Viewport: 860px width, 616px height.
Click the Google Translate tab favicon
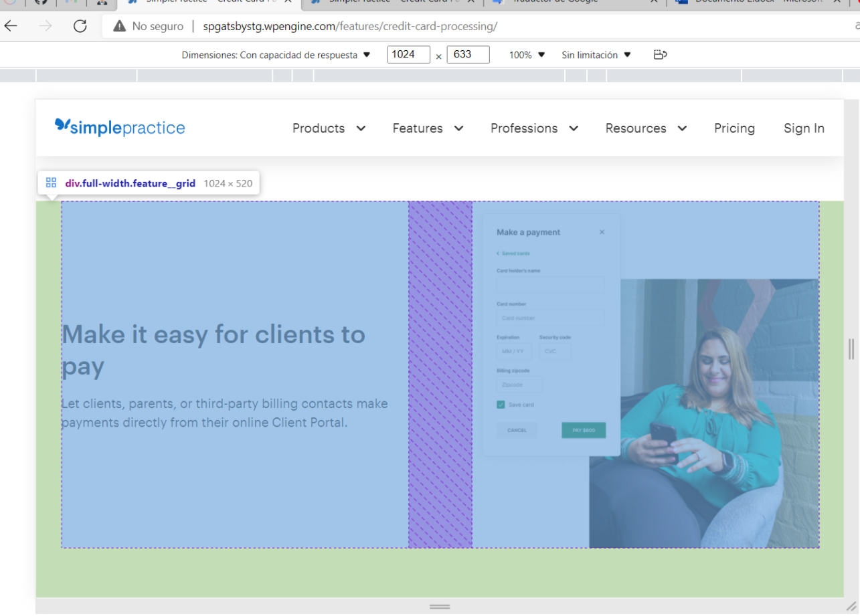(x=499, y=2)
